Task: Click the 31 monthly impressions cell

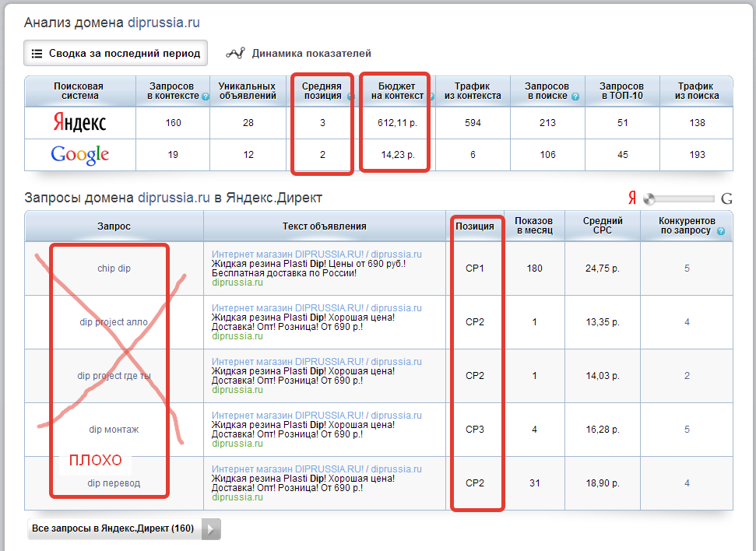Action: tap(534, 483)
